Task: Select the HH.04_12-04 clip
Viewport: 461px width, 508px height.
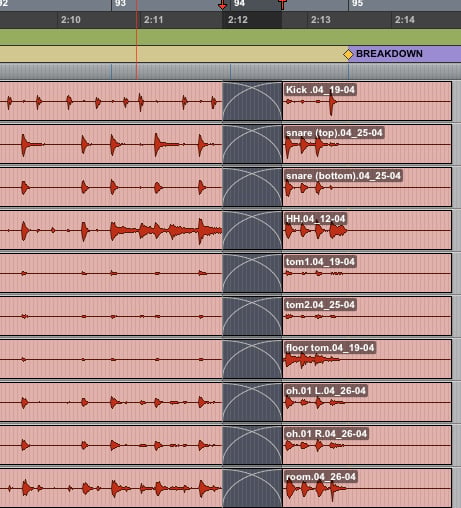Action: pyautogui.click(x=367, y=230)
